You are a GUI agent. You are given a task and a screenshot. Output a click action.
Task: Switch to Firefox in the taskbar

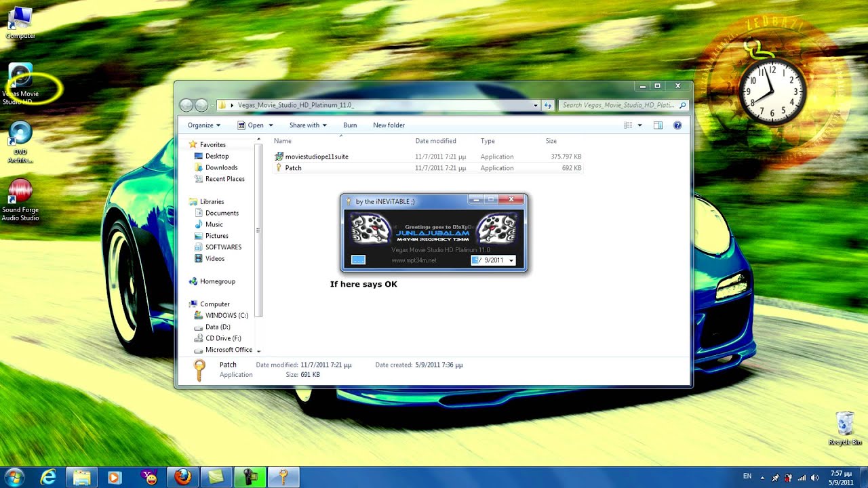[x=182, y=477]
